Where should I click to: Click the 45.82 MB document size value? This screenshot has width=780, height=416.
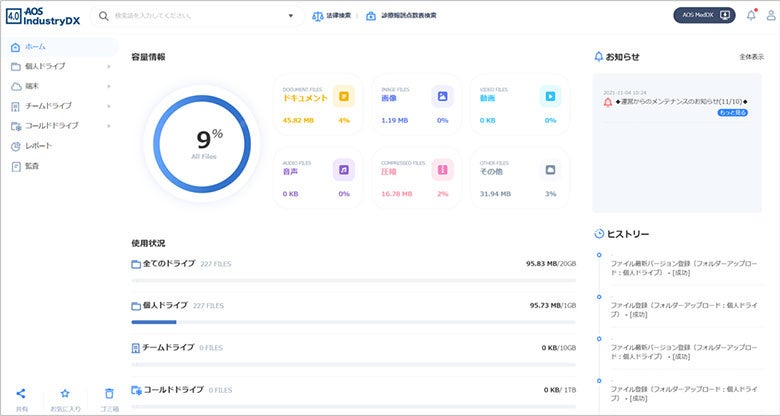pyautogui.click(x=298, y=120)
